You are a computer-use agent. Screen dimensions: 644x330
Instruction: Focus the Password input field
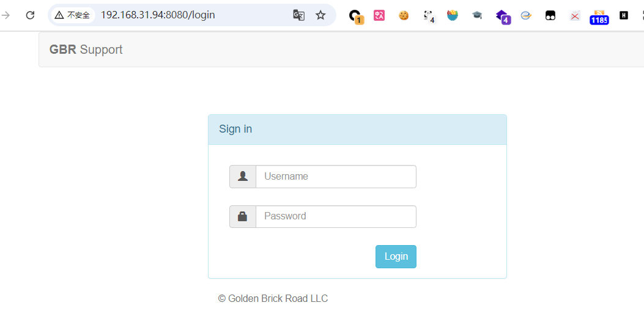click(336, 216)
